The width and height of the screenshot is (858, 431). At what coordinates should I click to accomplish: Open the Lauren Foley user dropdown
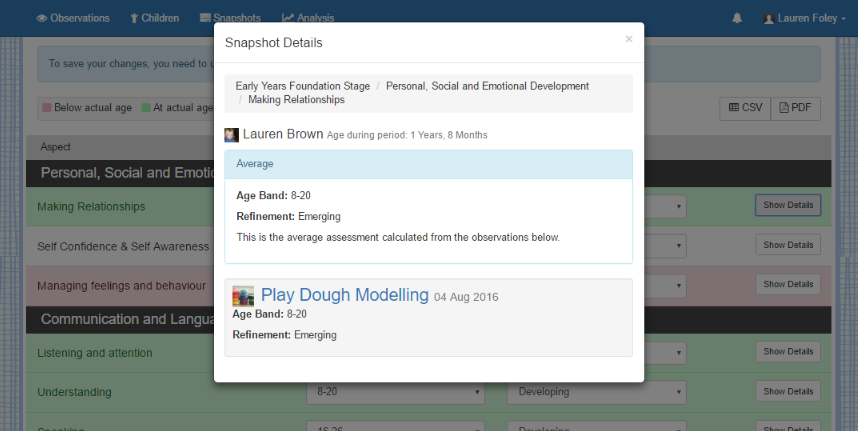804,18
